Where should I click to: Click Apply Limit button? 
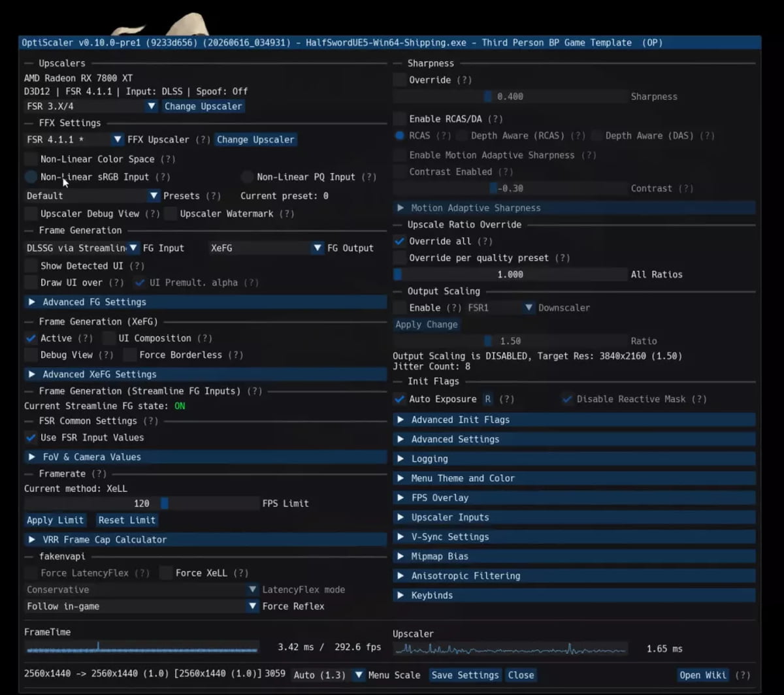tap(56, 520)
